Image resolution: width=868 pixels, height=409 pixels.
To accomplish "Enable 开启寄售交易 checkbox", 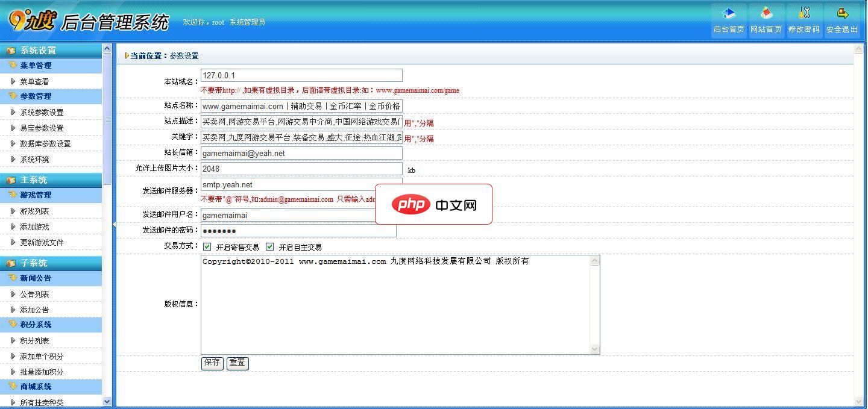I will (207, 246).
